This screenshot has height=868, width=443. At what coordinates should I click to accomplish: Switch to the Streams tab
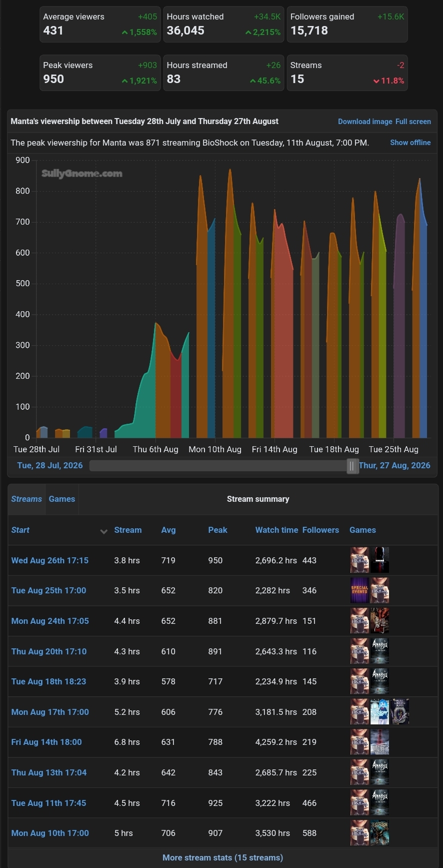click(26, 499)
